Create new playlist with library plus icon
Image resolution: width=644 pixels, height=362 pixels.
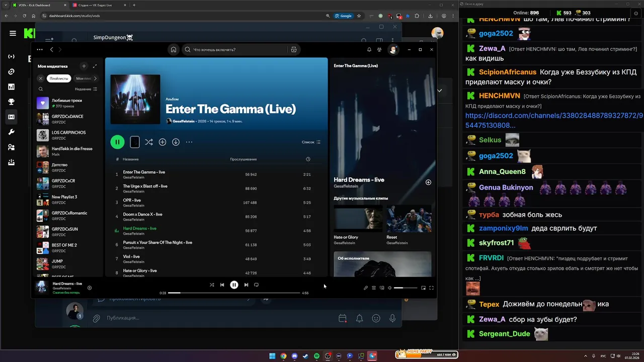pos(84,66)
